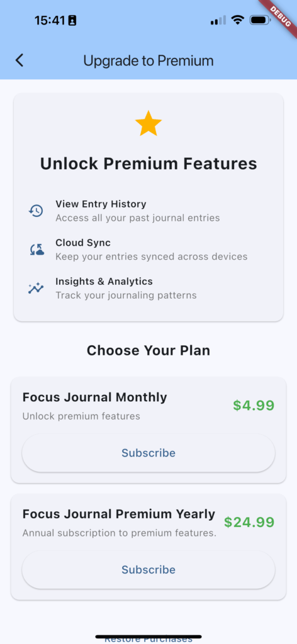
Task: Tap the ID badge icon beside the clock
Action: tap(72, 21)
